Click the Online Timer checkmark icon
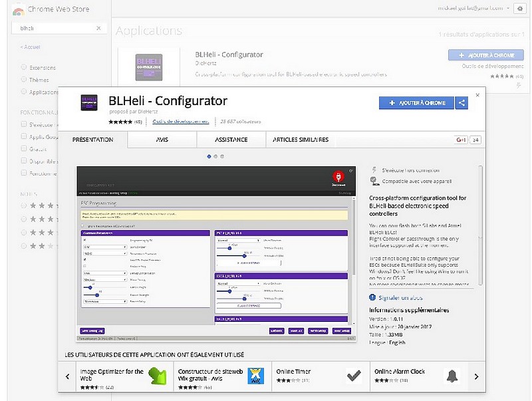The width and height of the screenshot is (532, 401). (354, 375)
